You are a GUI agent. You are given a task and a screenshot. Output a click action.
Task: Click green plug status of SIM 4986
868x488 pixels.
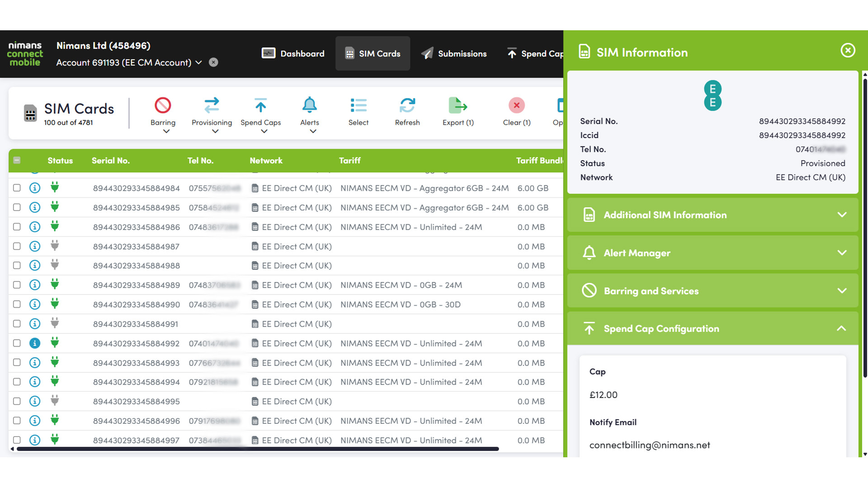pos(55,226)
